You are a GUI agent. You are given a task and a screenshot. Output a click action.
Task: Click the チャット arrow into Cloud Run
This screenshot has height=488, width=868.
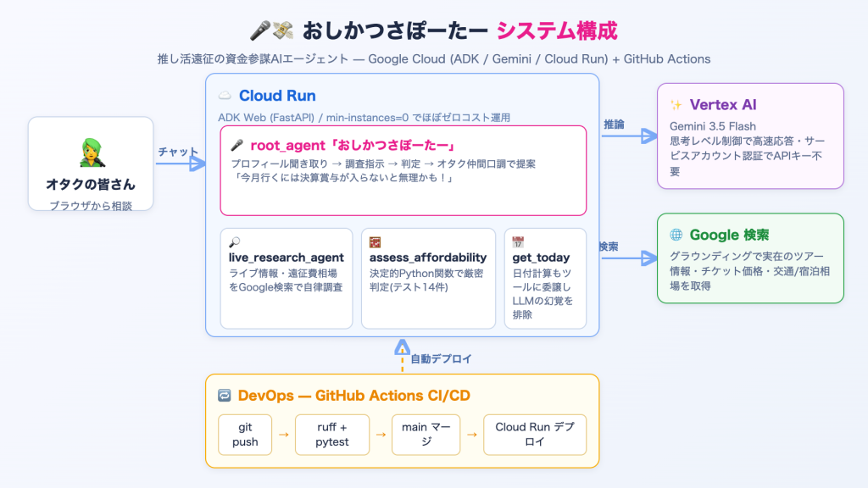pos(181,164)
